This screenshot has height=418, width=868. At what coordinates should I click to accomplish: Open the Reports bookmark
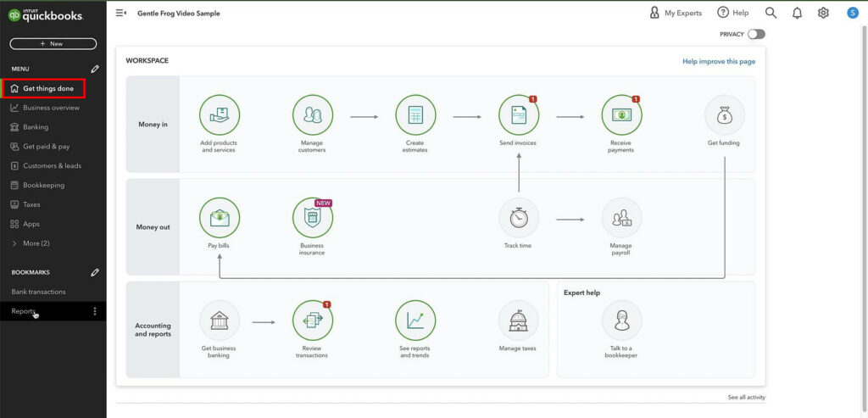click(x=23, y=311)
